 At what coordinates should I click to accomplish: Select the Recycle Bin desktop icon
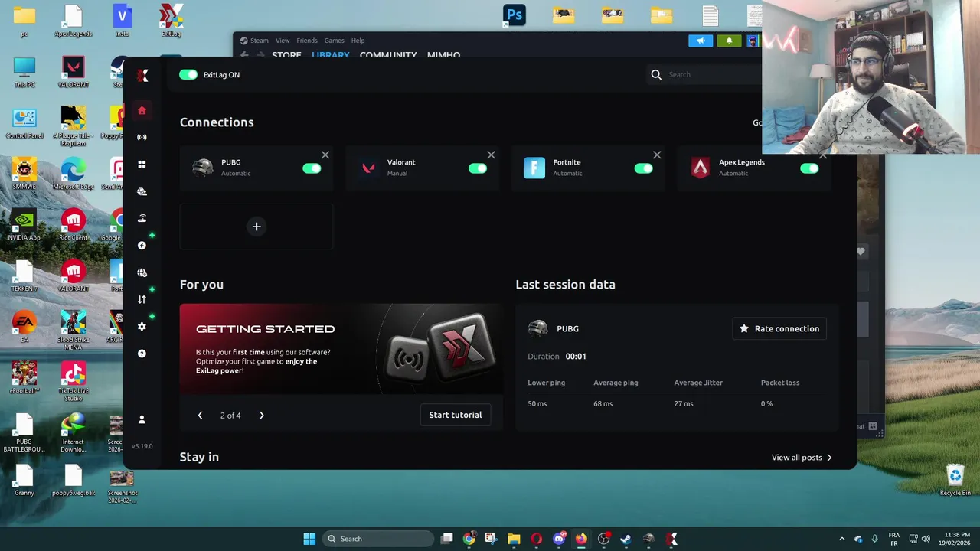click(955, 480)
